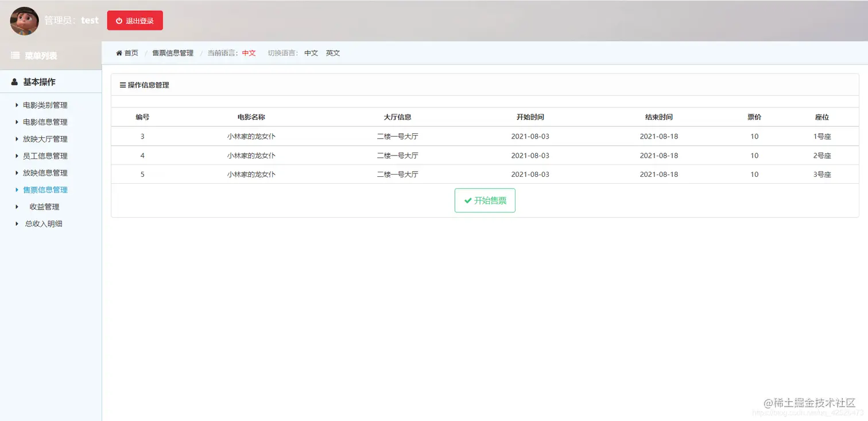Image resolution: width=868 pixels, height=421 pixels.
Task: Click the home icon in the breadcrumb
Action: 119,53
